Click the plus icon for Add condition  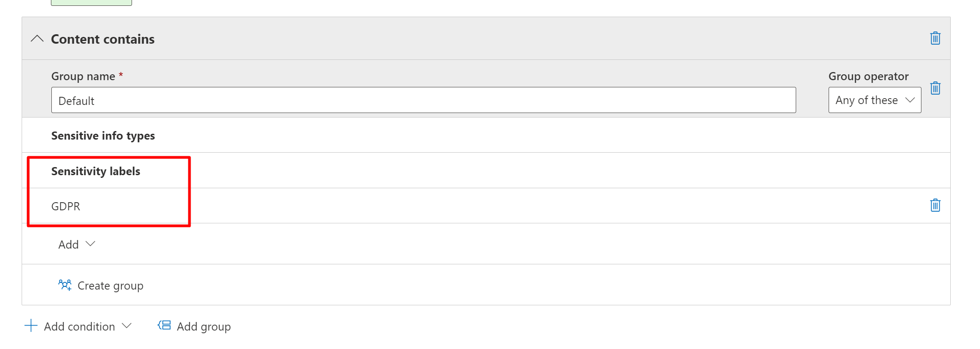point(31,326)
